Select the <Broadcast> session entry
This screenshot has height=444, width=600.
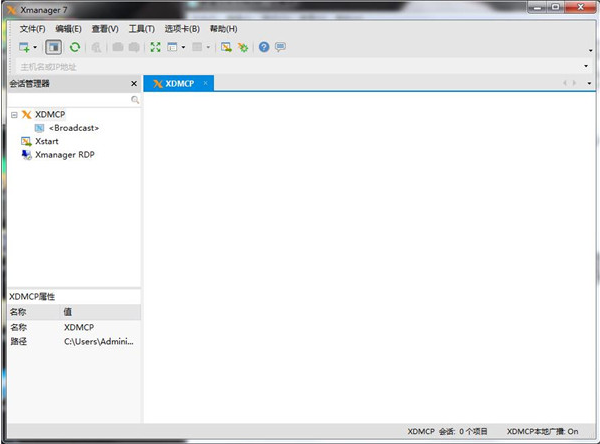[x=73, y=128]
